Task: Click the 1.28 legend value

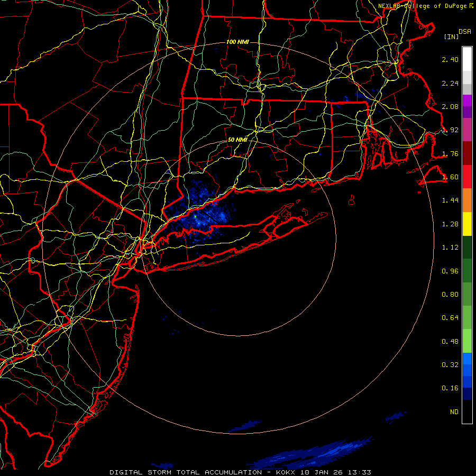Action: pos(450,224)
